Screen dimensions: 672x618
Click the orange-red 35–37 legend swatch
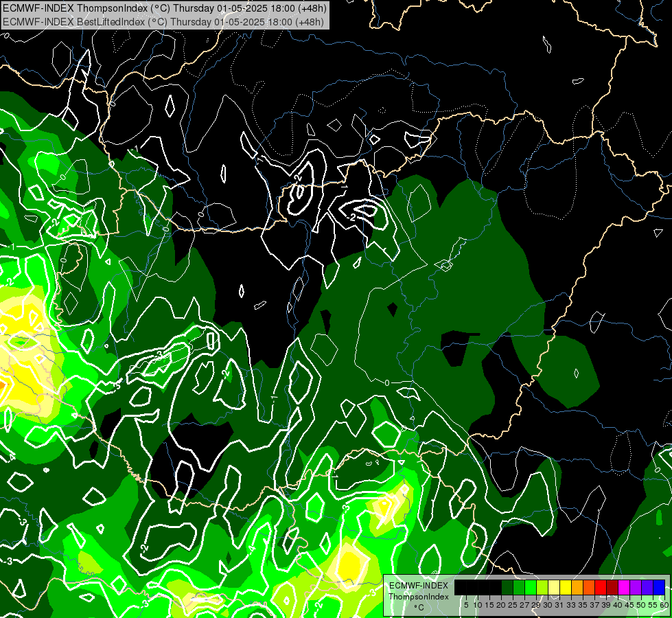pos(589,587)
